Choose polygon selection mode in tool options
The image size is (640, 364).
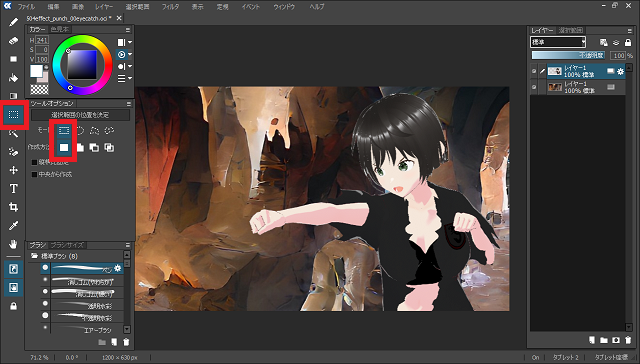[x=95, y=130]
